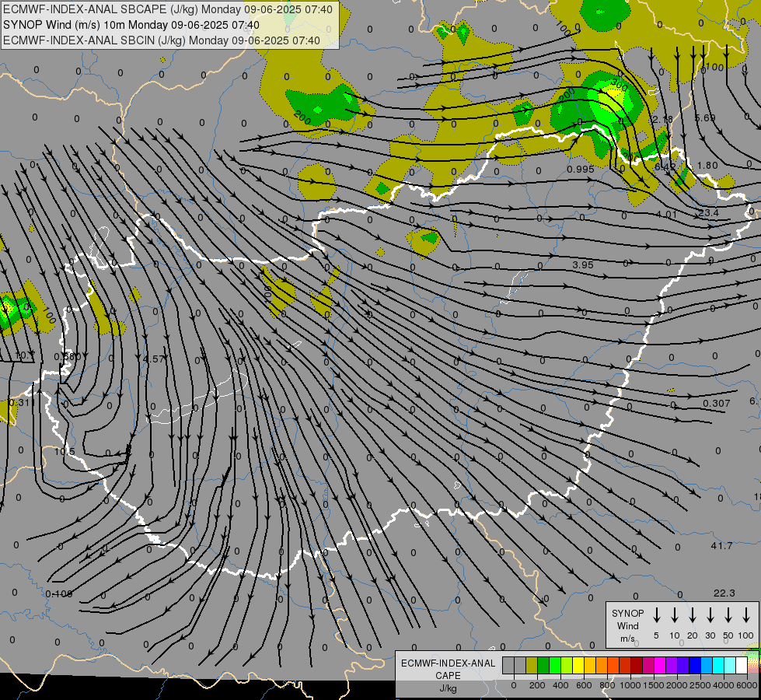Screen dimensions: 761x700
Task: Click the 4000 tick label on color bar
Action: (x=723, y=685)
